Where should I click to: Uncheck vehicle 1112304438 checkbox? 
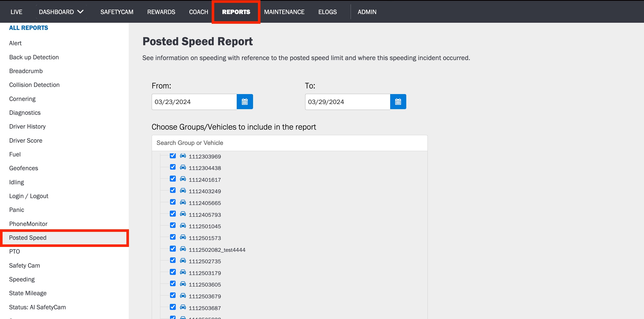click(173, 167)
